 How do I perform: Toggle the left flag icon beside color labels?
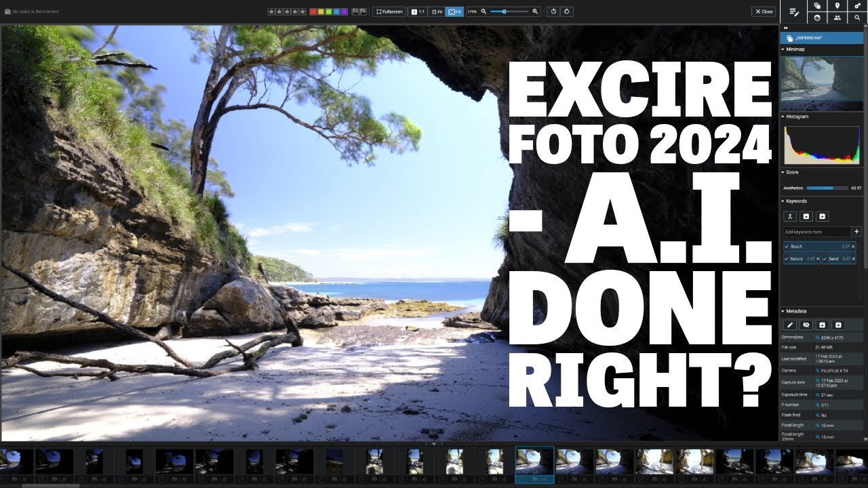(x=355, y=12)
